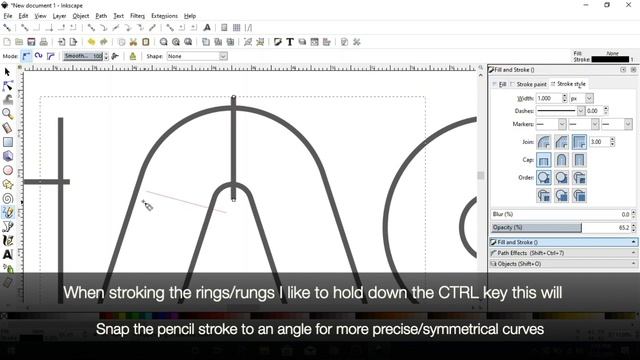Collapse the Fill and Stroke panel bar
640x360 pixels.
(x=563, y=242)
